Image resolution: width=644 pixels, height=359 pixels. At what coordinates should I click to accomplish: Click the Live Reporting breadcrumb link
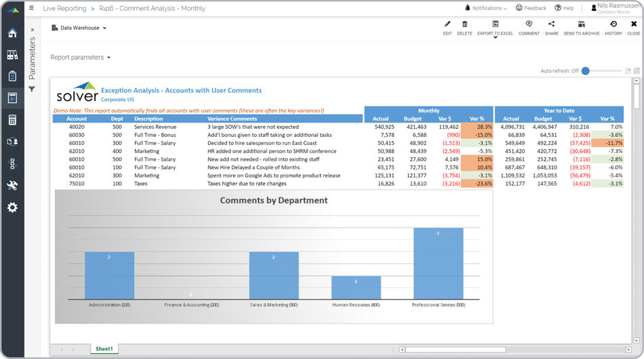click(x=64, y=9)
